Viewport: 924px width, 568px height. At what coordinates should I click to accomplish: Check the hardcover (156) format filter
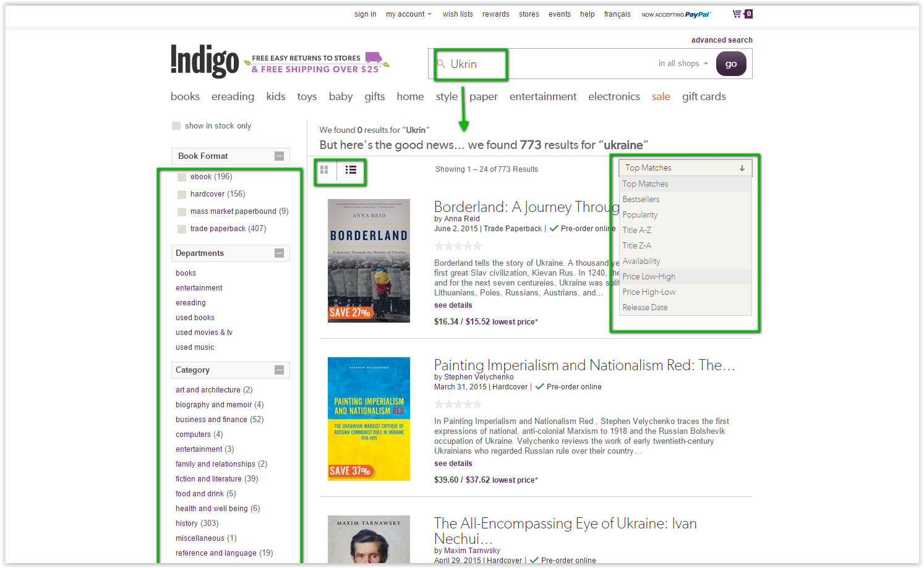tap(182, 195)
